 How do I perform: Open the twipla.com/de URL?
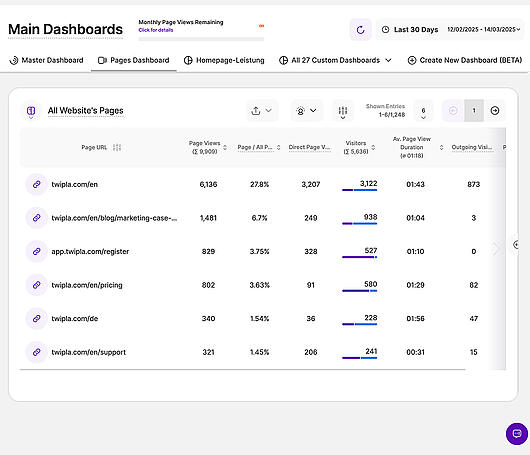(x=75, y=318)
